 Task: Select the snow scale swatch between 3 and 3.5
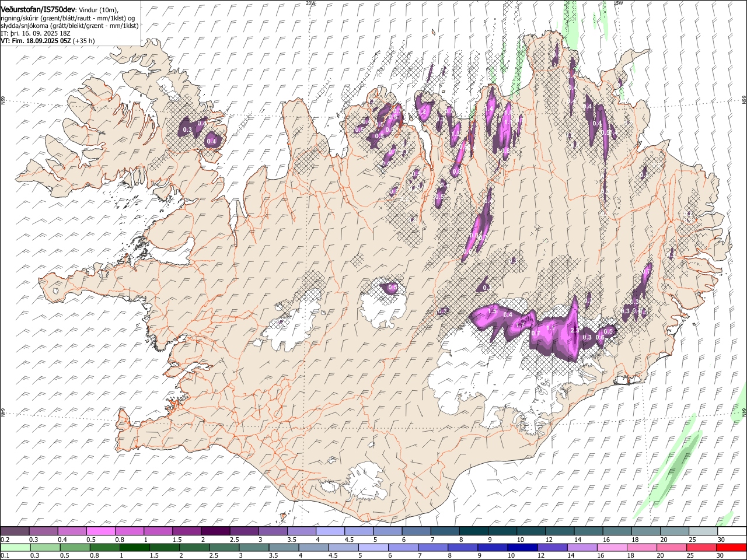coord(273,531)
